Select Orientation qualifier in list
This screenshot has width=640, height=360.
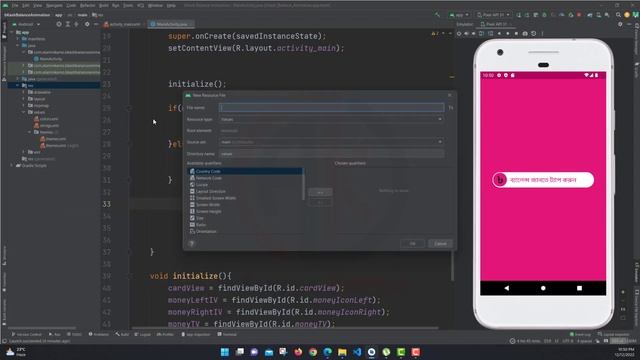pyautogui.click(x=245, y=231)
